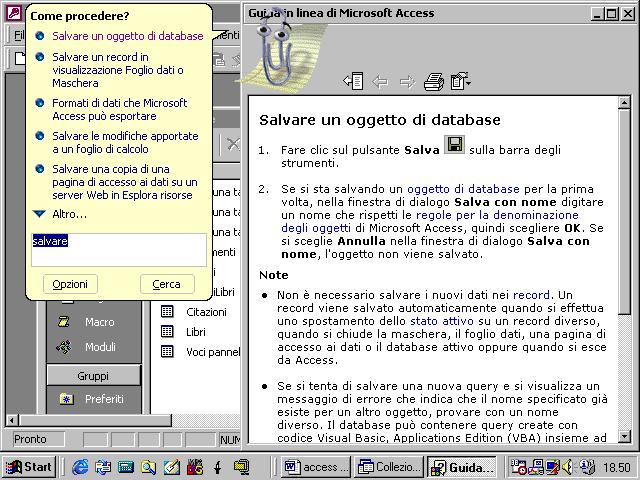This screenshot has height=480, width=640.
Task: Switch to the Collezio... Access taskbar button
Action: 389,467
